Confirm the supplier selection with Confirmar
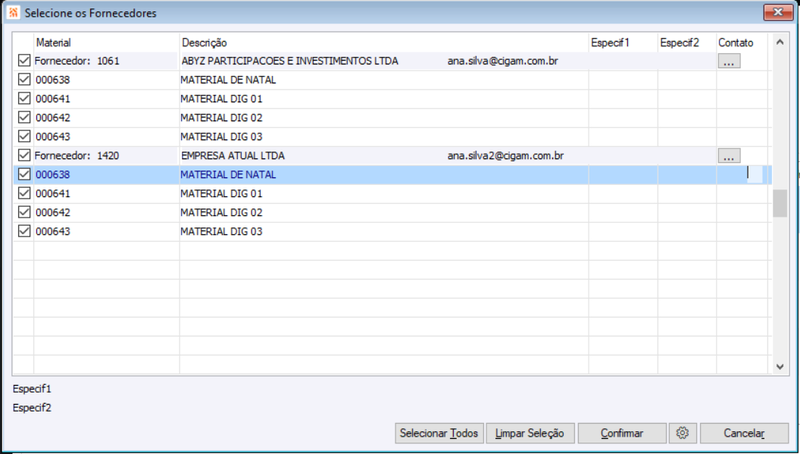Image resolution: width=800 pixels, height=454 pixels. click(x=622, y=433)
